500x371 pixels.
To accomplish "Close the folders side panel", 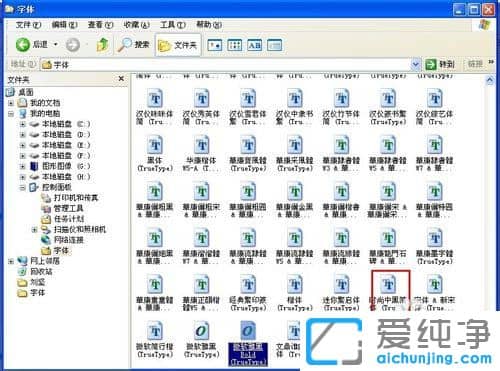I will point(121,79).
